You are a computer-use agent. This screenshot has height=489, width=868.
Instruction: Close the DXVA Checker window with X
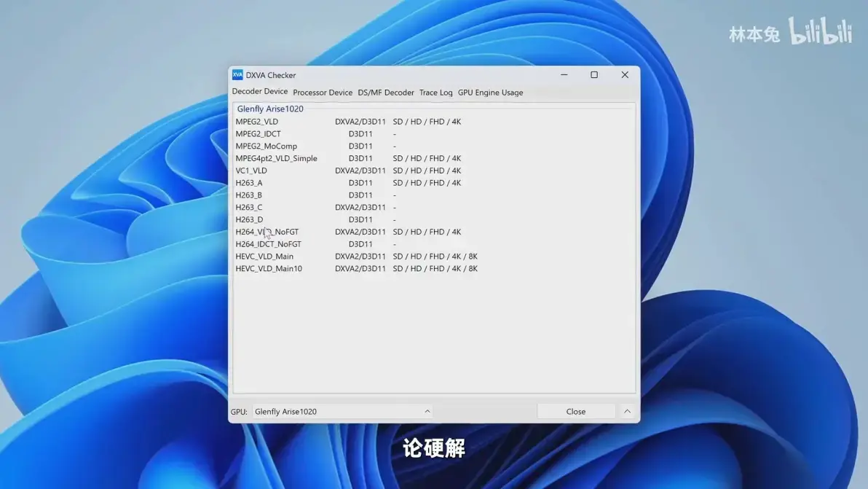(625, 75)
